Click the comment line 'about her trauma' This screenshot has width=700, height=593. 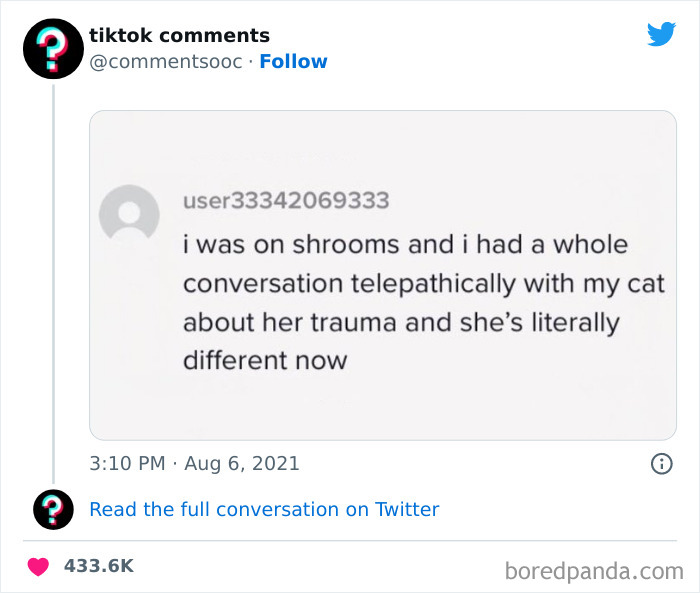click(x=401, y=323)
